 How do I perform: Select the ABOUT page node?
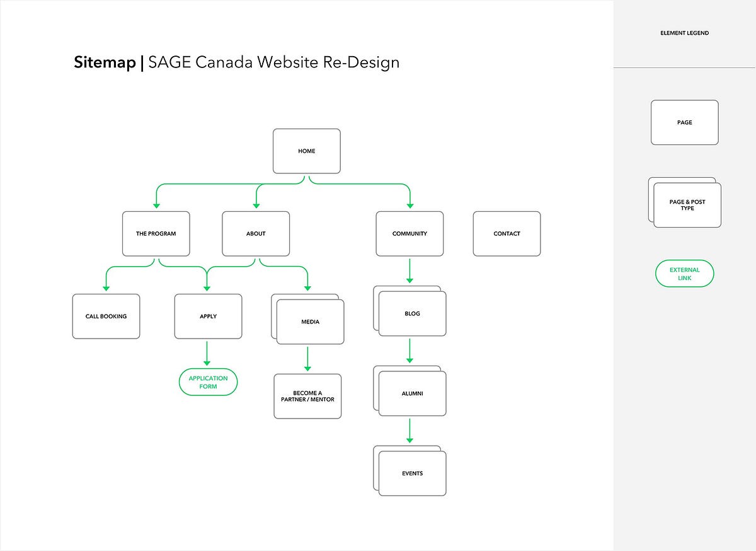point(256,234)
